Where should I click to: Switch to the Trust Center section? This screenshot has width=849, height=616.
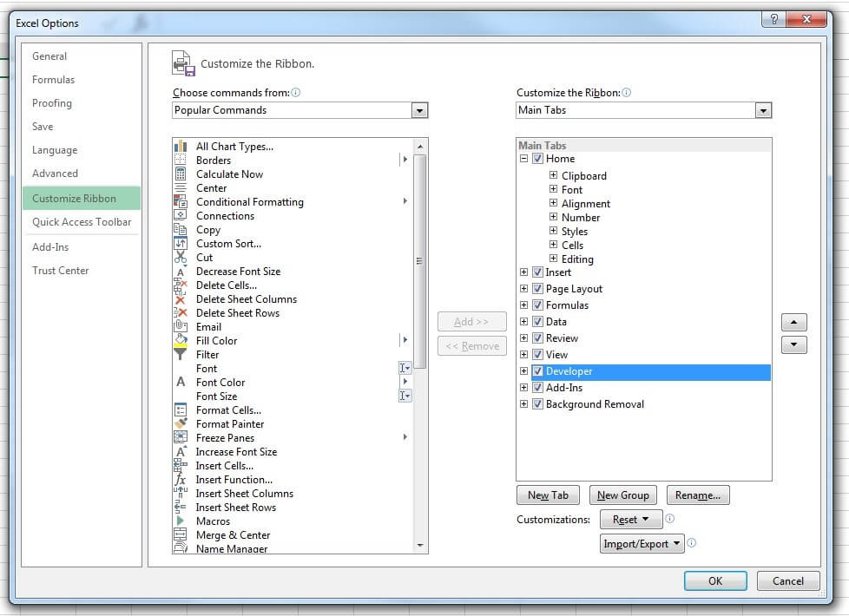click(x=61, y=271)
